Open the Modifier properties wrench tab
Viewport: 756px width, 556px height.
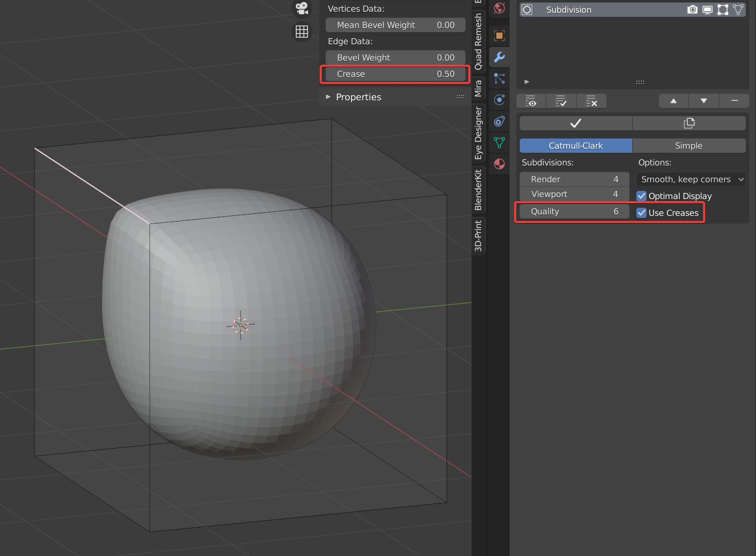(x=499, y=57)
